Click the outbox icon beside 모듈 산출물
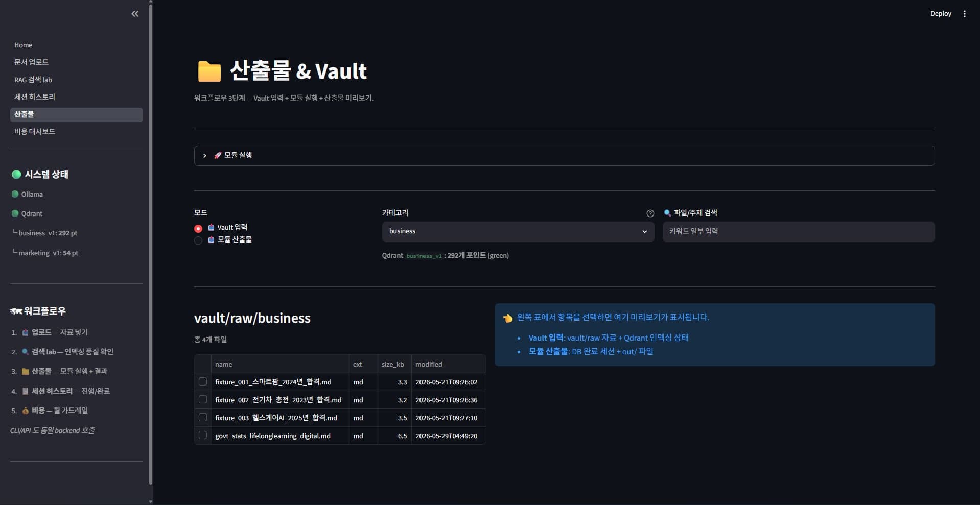This screenshot has width=980, height=505. (211, 239)
